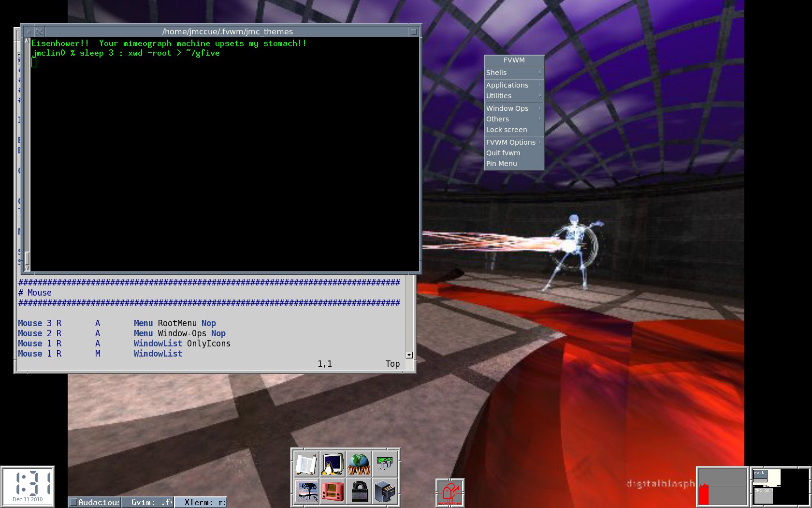
Task: Select JMC OS window in the pager
Action: pos(763,495)
